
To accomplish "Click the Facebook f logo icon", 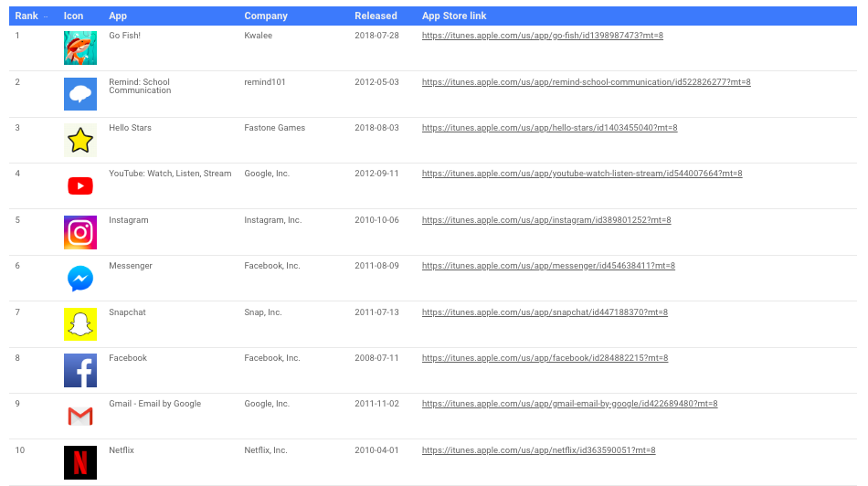I will [x=80, y=370].
